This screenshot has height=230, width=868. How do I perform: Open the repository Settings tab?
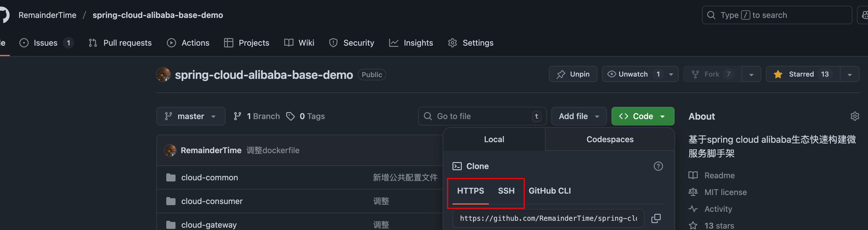point(471,43)
